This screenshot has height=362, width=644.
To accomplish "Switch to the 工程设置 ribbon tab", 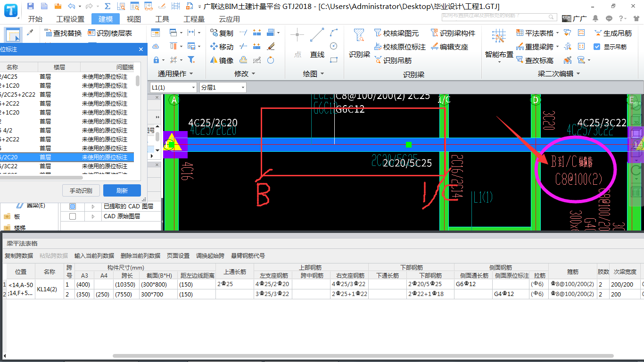I will tap(70, 19).
